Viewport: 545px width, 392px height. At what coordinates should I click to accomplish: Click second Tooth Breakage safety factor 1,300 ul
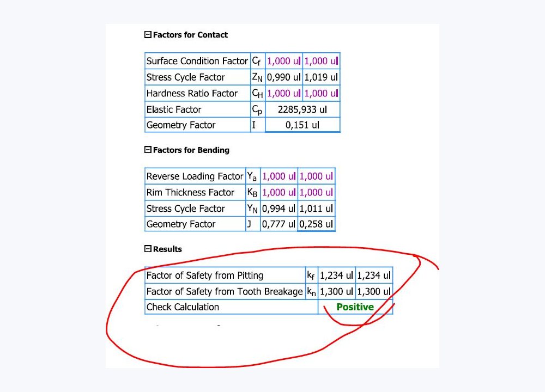pyautogui.click(x=374, y=291)
